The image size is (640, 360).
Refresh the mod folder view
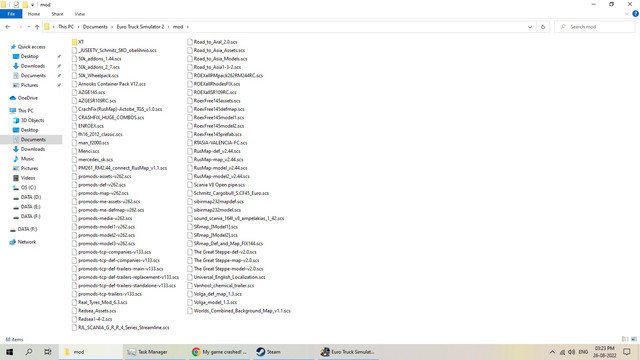[x=543, y=27]
